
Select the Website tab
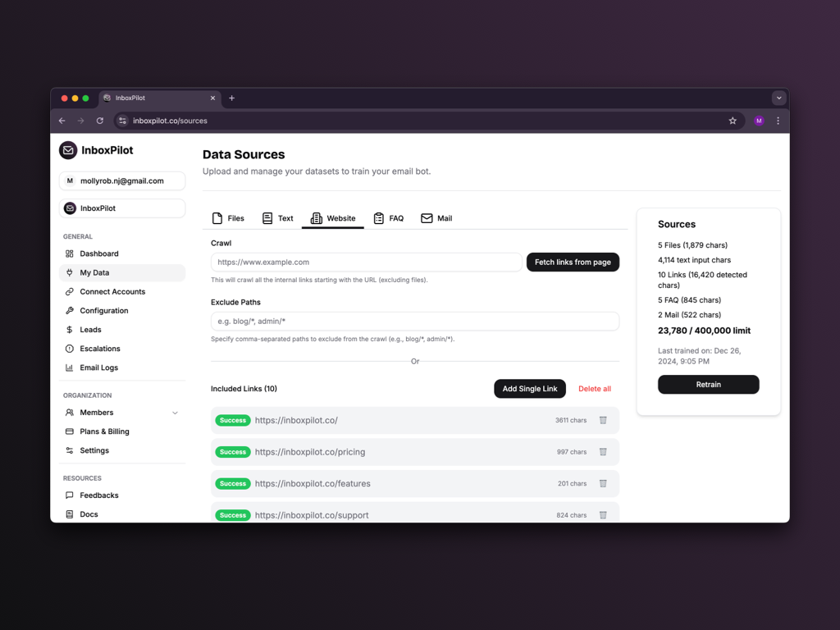(x=333, y=218)
